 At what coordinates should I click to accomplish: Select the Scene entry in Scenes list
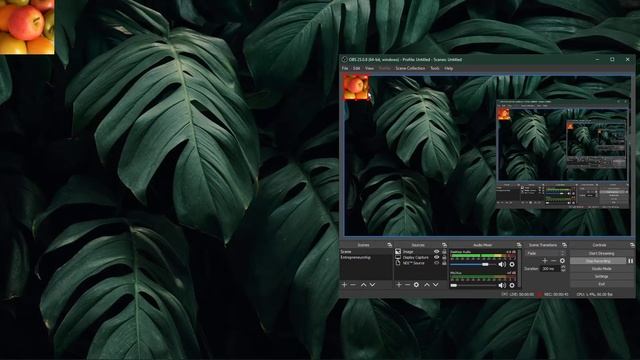click(366, 252)
